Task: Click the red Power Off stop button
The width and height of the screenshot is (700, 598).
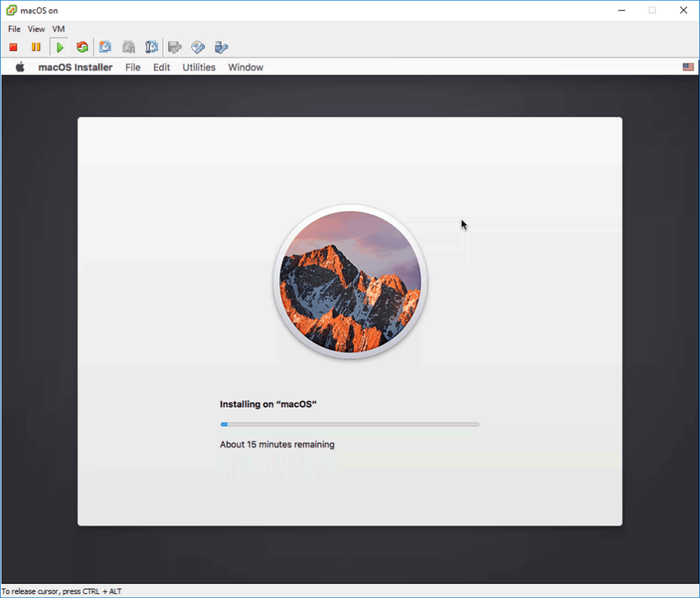Action: point(13,47)
